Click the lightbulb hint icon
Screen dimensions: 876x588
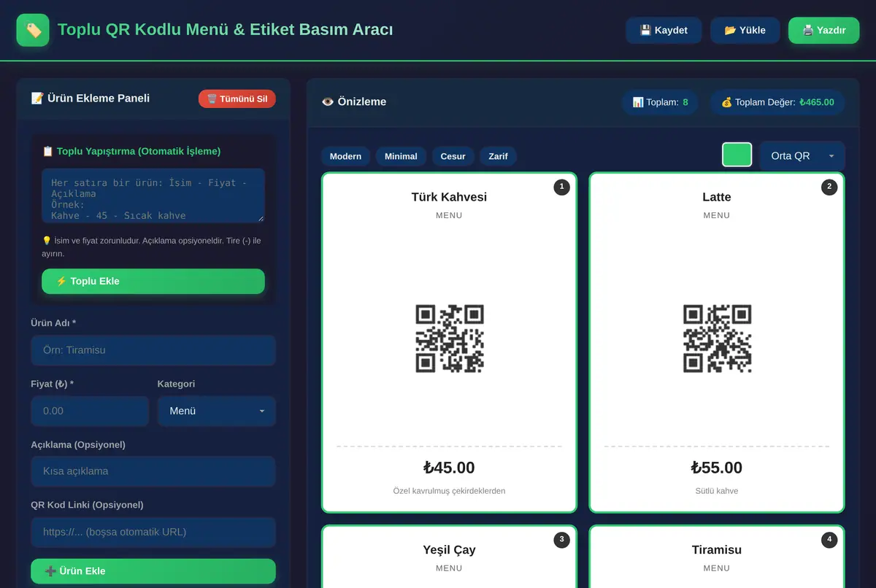[x=47, y=241]
